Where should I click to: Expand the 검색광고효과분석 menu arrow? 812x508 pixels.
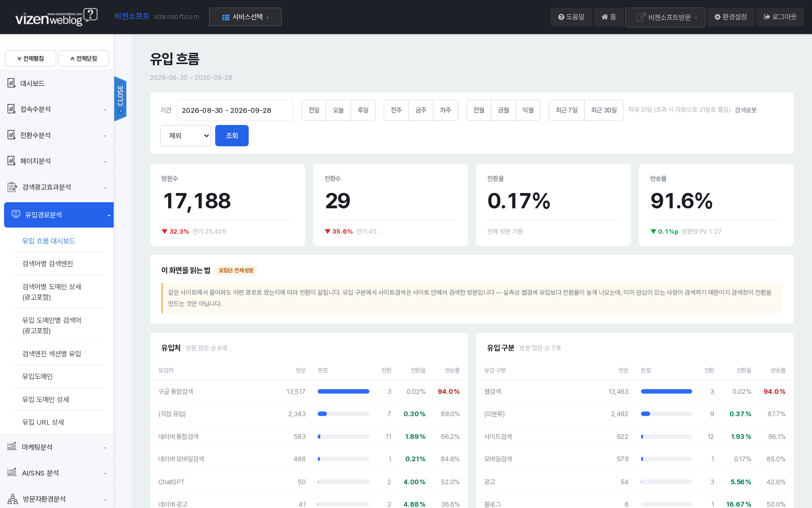coord(105,188)
